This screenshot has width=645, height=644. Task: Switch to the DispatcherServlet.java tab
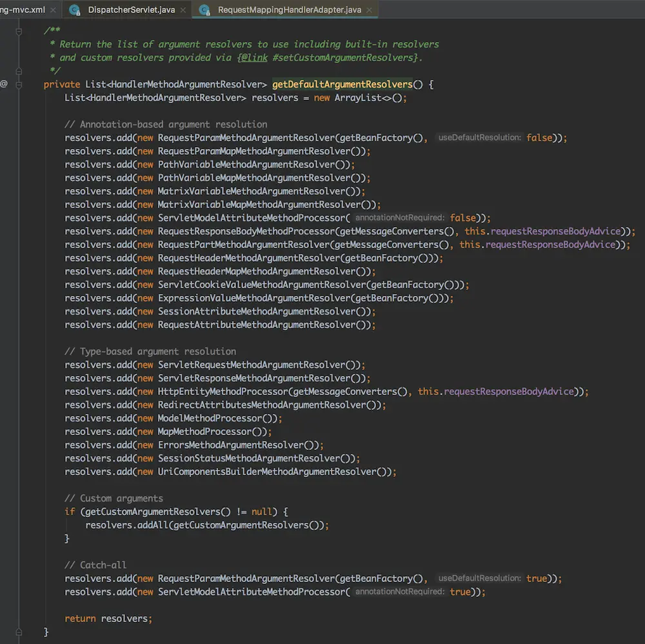(x=131, y=10)
